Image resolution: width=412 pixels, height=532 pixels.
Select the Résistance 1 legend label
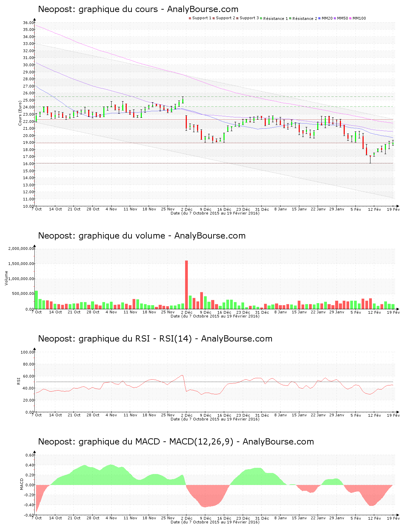pos(276,19)
